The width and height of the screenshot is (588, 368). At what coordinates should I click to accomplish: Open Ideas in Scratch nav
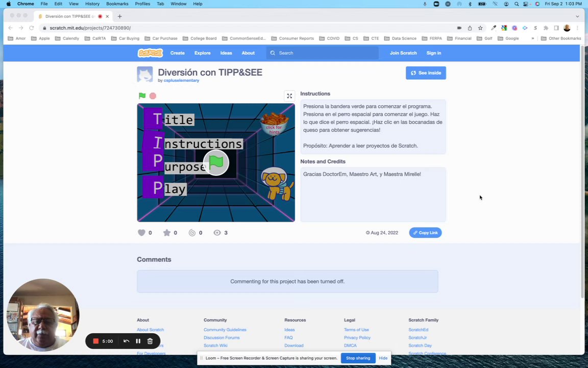click(226, 53)
